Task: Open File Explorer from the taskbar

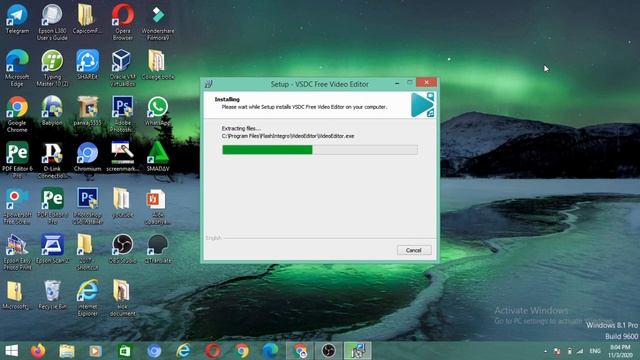Action: coord(67,351)
